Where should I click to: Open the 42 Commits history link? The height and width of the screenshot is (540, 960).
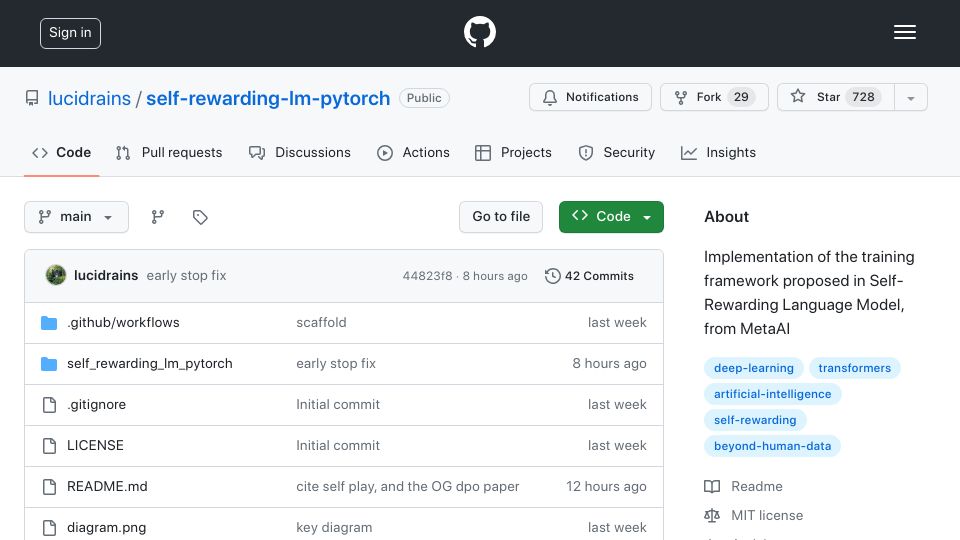[x=589, y=276]
